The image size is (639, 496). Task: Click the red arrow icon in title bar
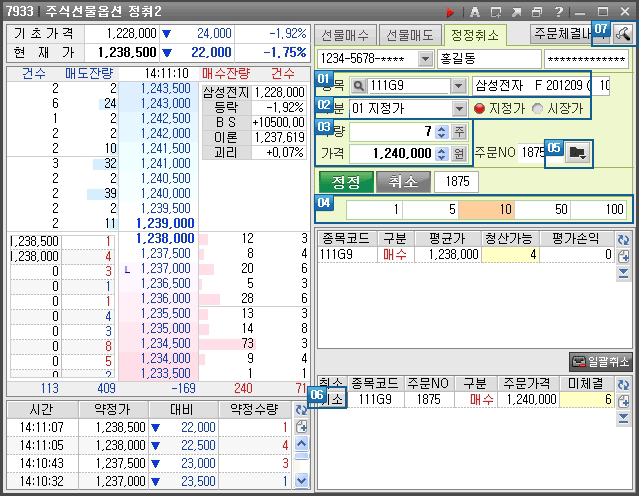[x=450, y=12]
